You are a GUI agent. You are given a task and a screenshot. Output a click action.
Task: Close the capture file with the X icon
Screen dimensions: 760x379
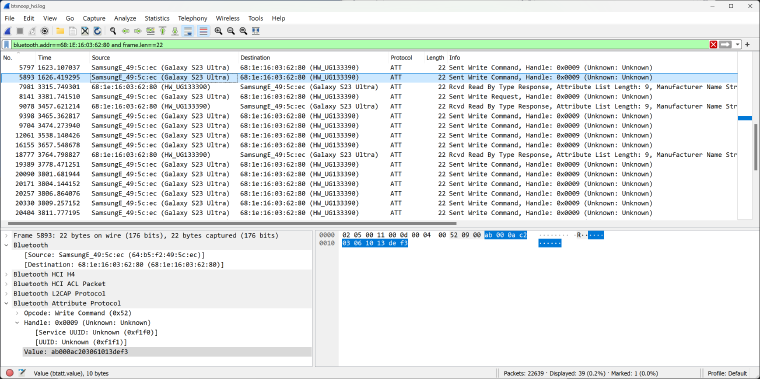coord(85,31)
